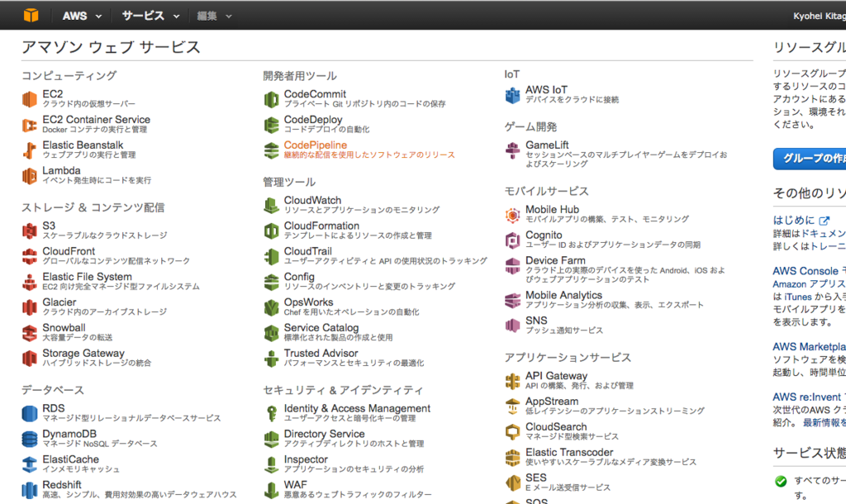Click the OpsWorks icon

click(x=271, y=307)
